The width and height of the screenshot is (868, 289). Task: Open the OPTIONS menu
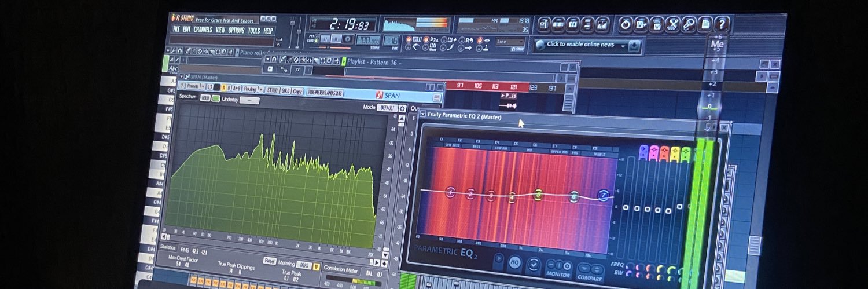(236, 30)
